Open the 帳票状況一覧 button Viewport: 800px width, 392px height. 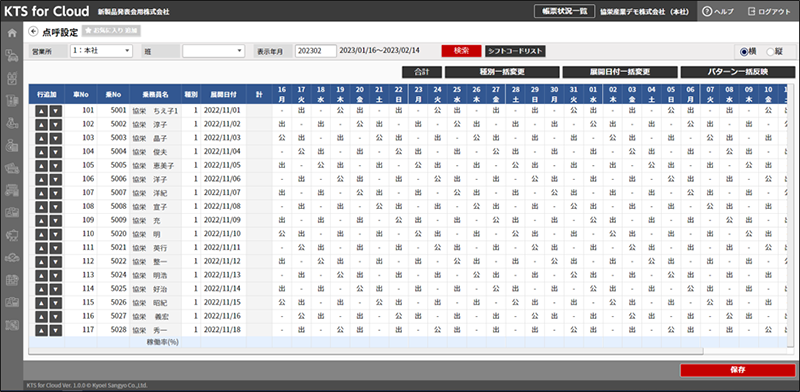(564, 11)
